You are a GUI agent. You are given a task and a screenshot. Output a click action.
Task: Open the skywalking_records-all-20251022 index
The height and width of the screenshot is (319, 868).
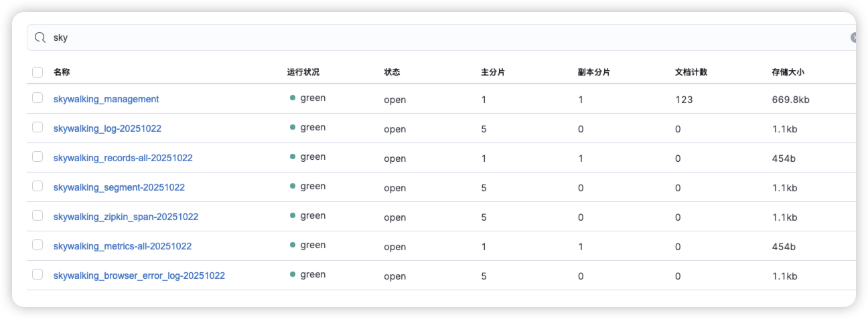click(x=123, y=158)
